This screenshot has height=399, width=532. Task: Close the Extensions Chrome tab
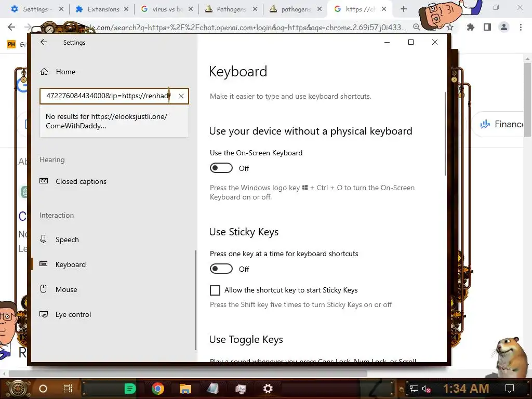[126, 9]
